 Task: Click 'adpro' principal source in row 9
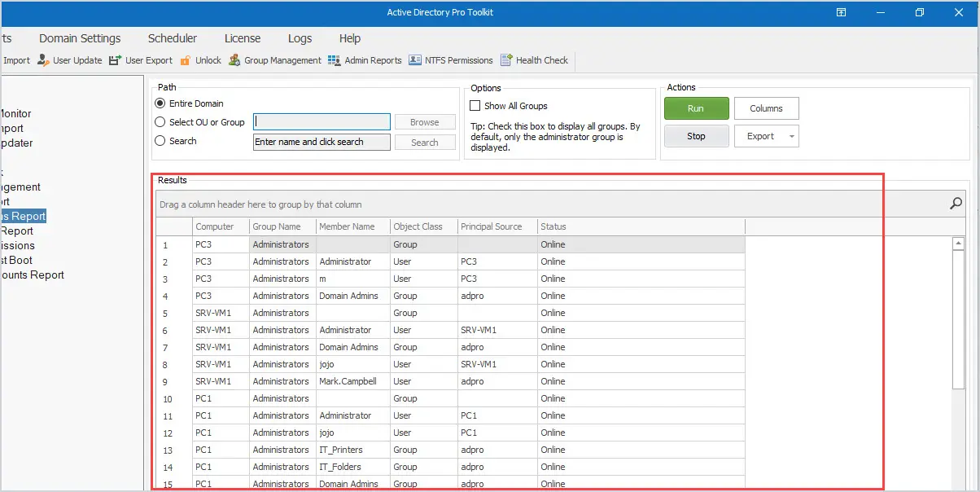tap(497, 381)
